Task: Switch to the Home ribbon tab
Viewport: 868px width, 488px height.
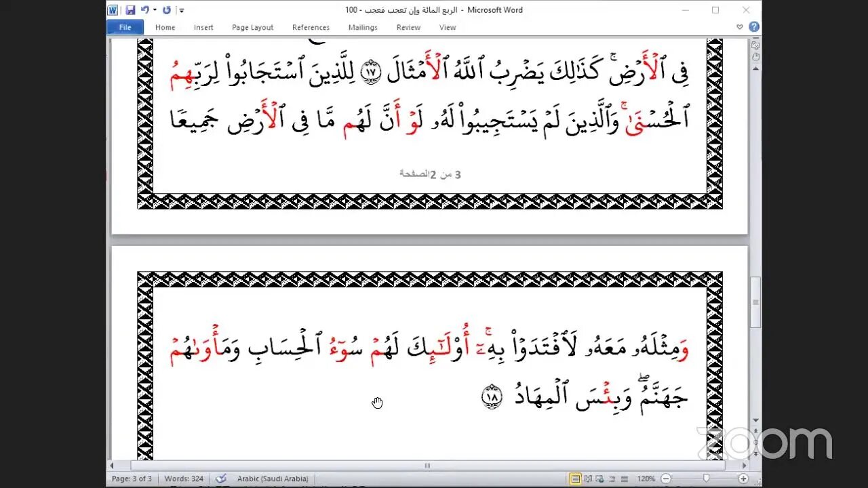Action: click(165, 28)
